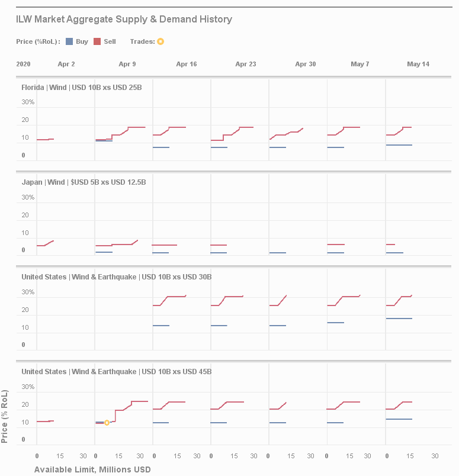Select the Apr 23 date column header
This screenshot has height=476, width=459.
[246, 64]
